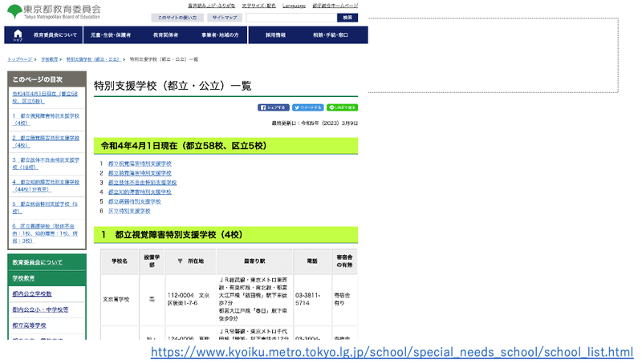Image resolution: width=642 pixels, height=364 pixels.
Task: Open the Language link in the header
Action: click(x=294, y=6)
